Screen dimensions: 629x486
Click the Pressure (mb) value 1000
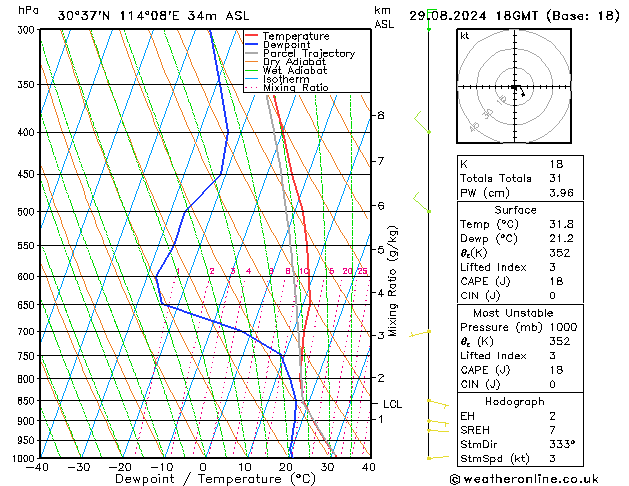[x=564, y=327]
